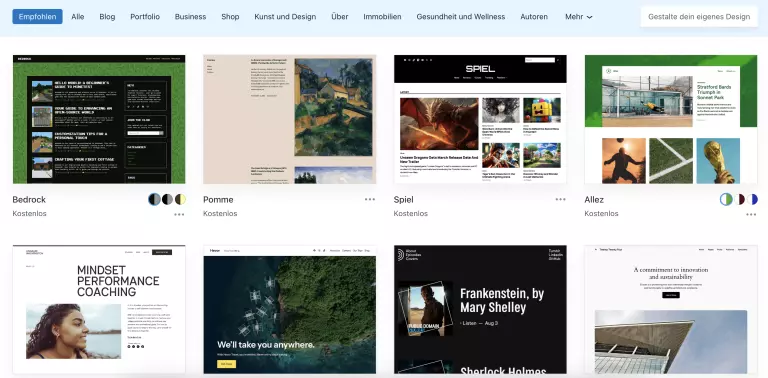The width and height of the screenshot is (768, 378).
Task: Open more options for Bedrock theme
Action: point(179,214)
